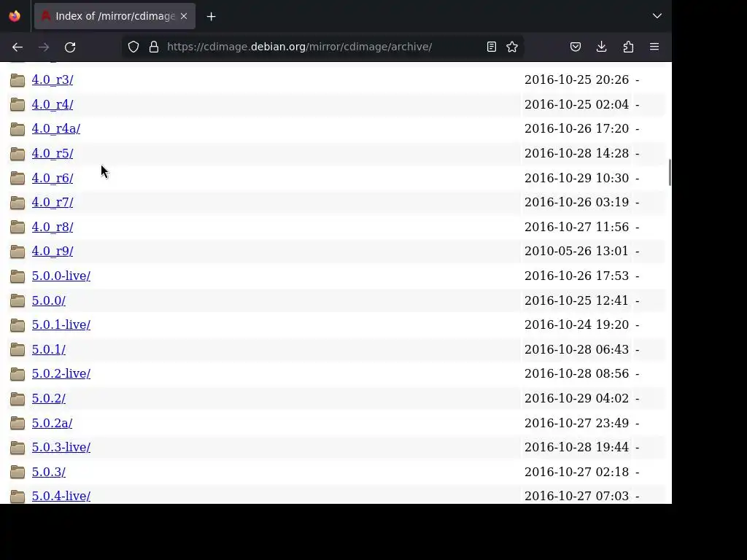The width and height of the screenshot is (747, 560).
Task: Open the 5.0.3-live/ directory
Action: pyautogui.click(x=61, y=447)
